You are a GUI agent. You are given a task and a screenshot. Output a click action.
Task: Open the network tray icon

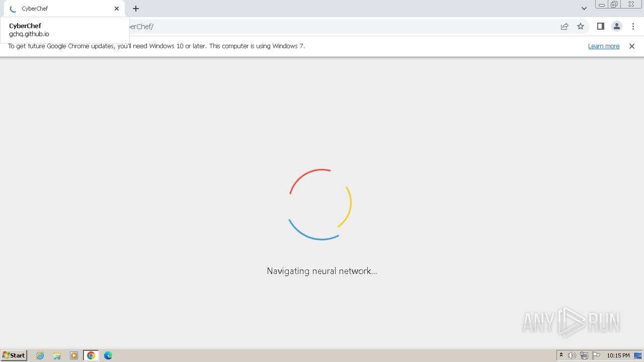click(584, 355)
